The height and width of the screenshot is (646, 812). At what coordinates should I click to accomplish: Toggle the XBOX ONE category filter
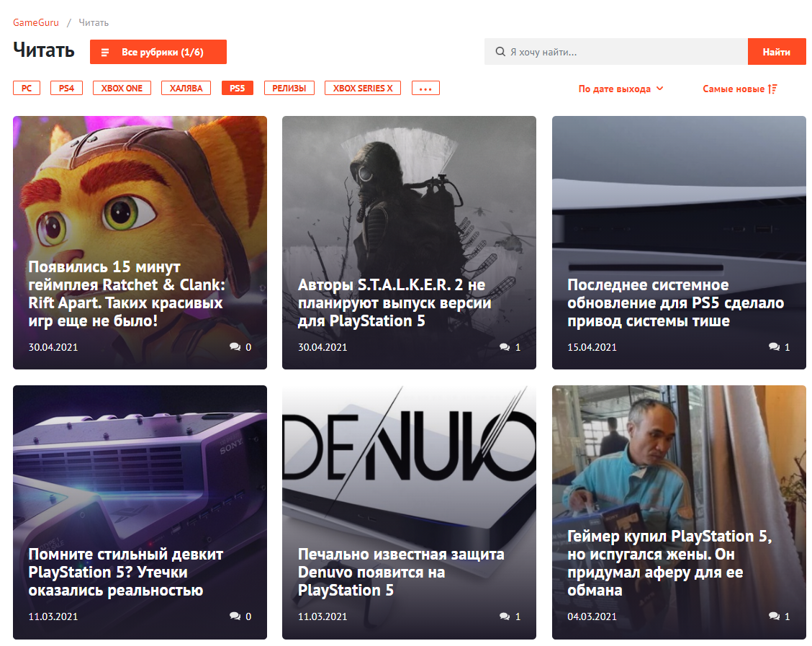122,88
